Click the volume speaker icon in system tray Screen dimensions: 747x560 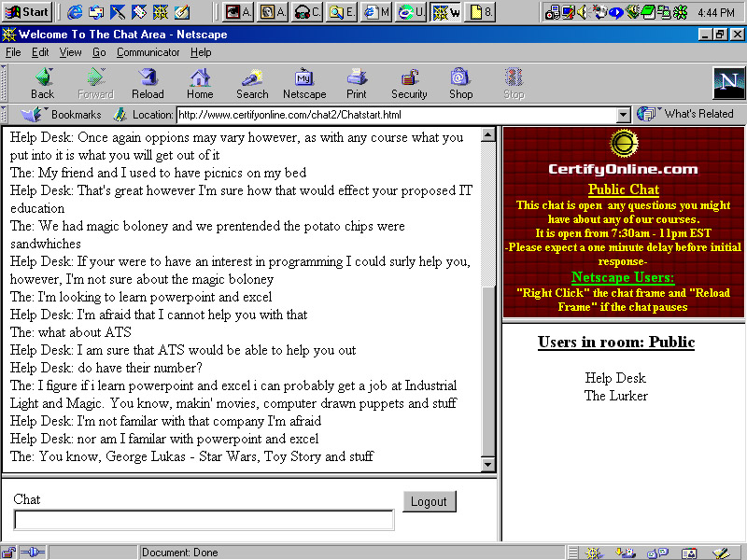coord(582,12)
